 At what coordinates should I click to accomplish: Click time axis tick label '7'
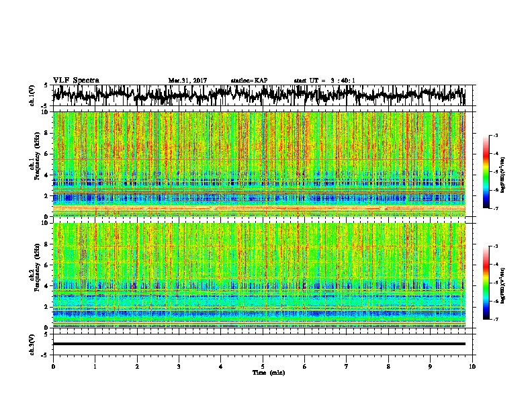[347, 366]
